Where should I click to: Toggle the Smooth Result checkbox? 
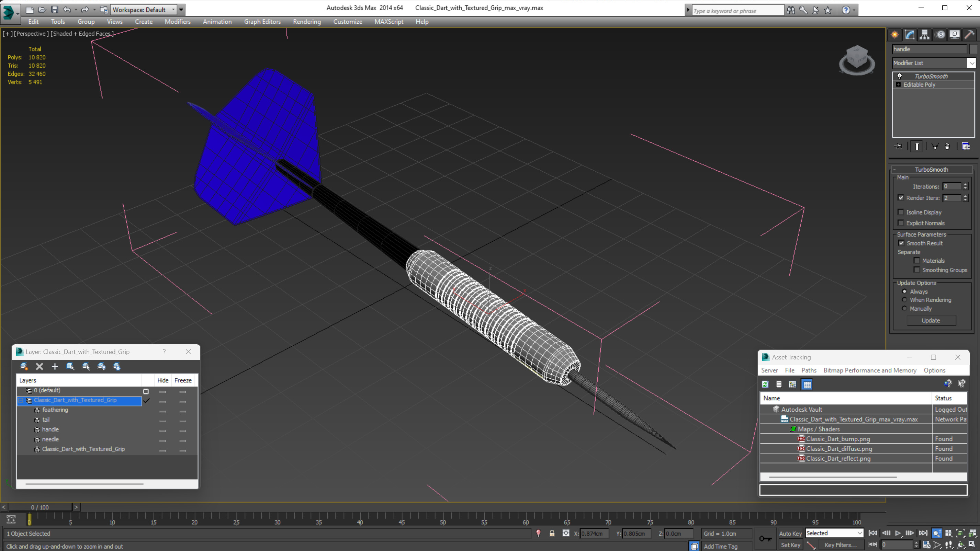901,243
